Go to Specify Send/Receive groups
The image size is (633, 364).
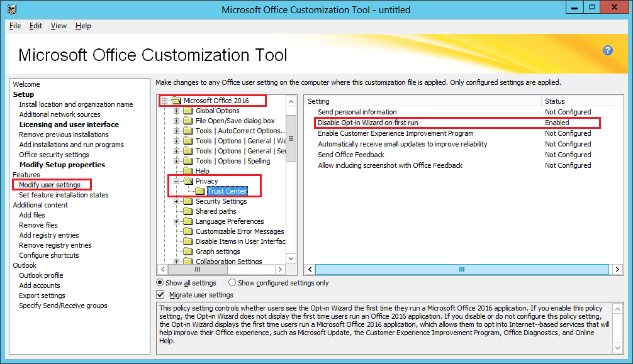[63, 306]
